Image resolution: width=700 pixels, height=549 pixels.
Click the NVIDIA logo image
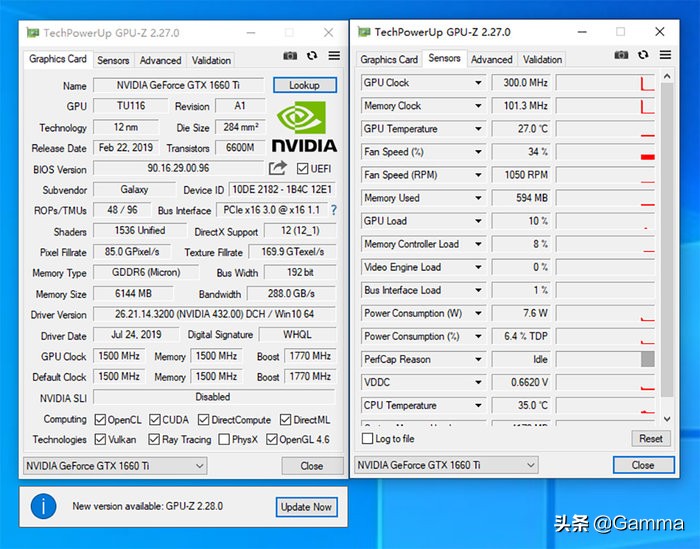[304, 127]
